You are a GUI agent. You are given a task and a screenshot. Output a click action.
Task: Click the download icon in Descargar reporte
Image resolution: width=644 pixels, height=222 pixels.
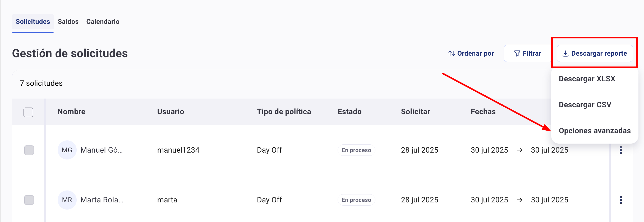click(565, 54)
